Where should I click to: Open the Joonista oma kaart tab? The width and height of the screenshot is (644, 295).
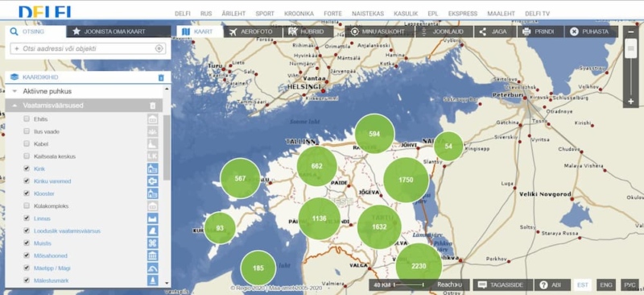[x=118, y=31]
